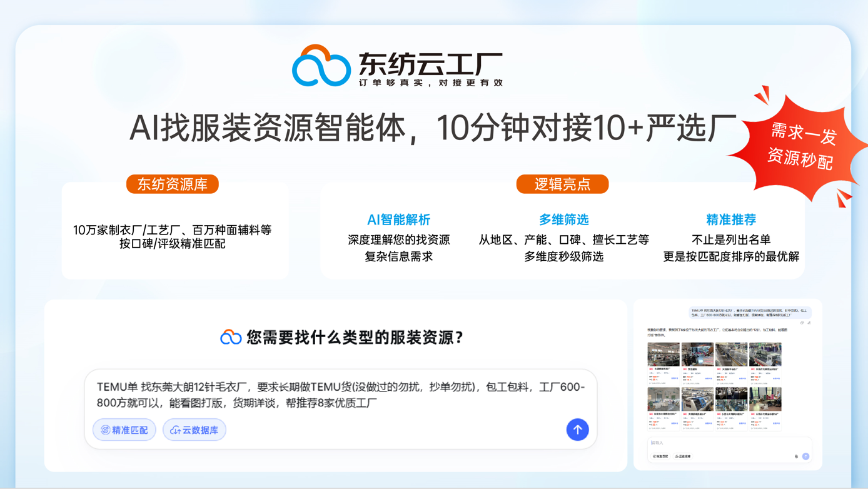Enable the 精准匹配 chip in the right chat panel
This screenshot has width=868, height=489.
660,456
